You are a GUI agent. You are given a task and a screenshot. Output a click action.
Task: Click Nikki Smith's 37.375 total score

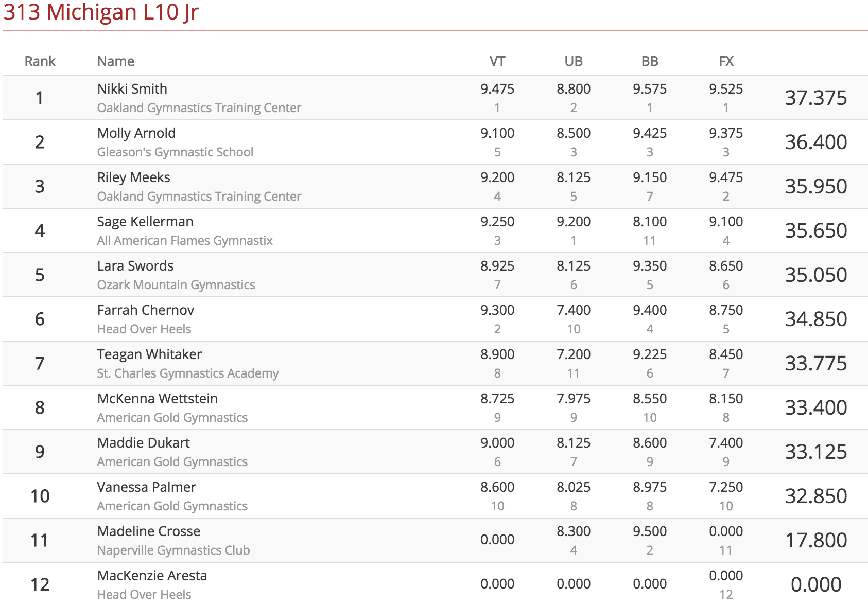click(815, 98)
